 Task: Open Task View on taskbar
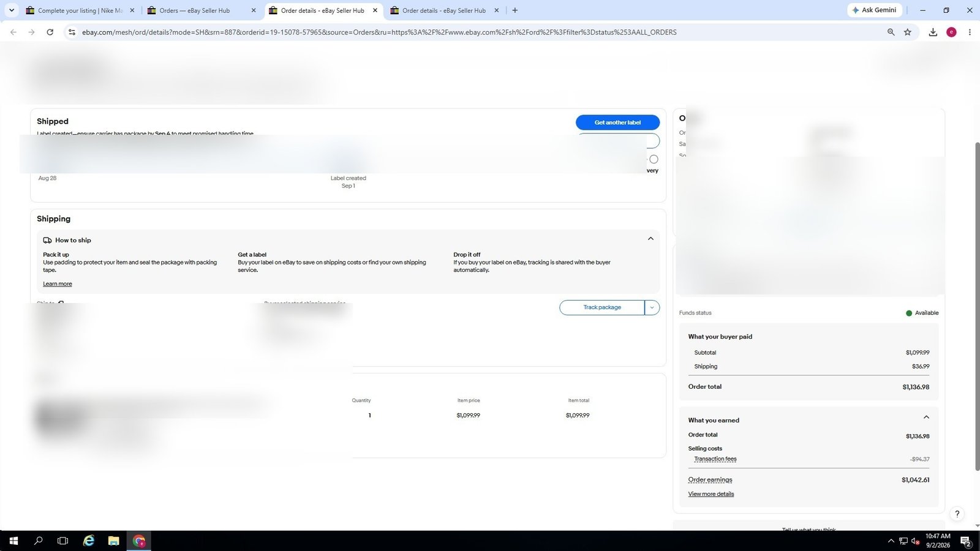pyautogui.click(x=62, y=541)
